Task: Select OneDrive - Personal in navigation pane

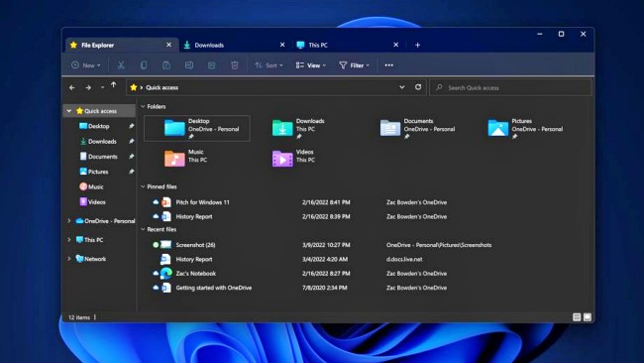Action: 105,221
